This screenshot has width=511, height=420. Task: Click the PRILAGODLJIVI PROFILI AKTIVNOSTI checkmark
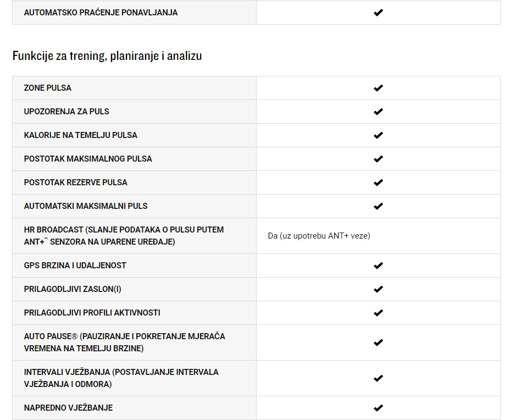tap(378, 313)
